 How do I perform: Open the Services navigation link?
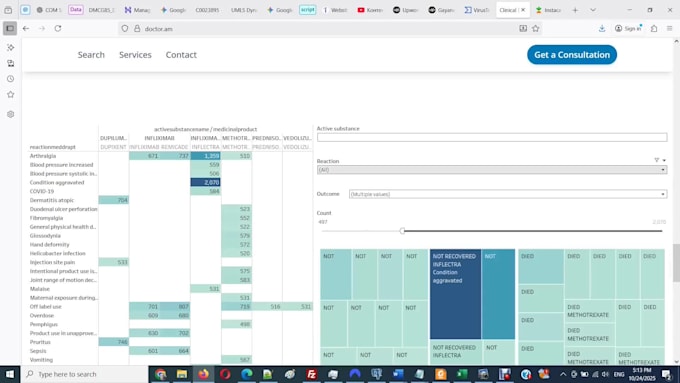(135, 55)
